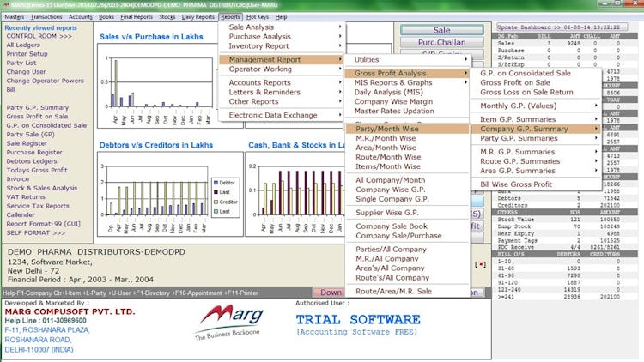The image size is (644, 362).
Task: Open Sale Register link
Action: [27, 143]
